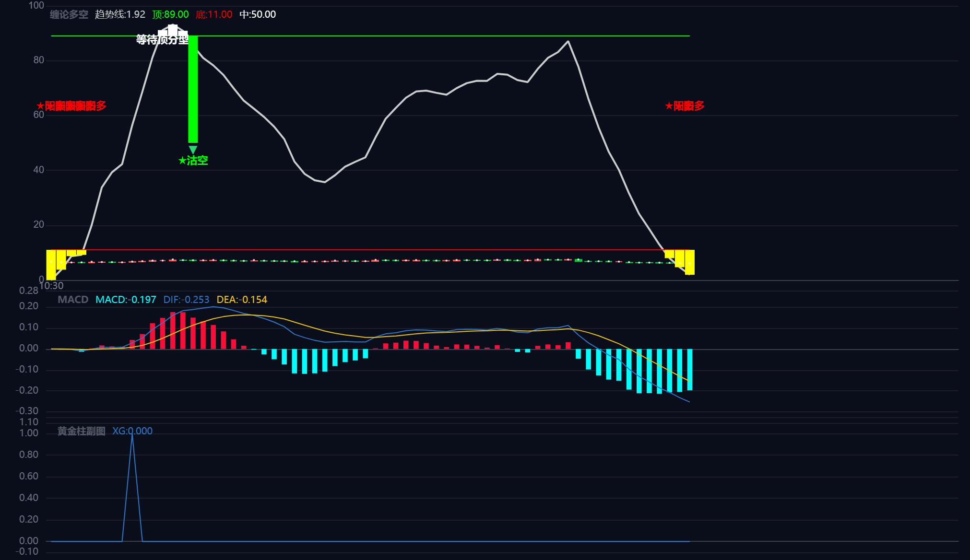
Task: Click the 1.10 value on 黄金柱副图 axis
Action: point(29,422)
